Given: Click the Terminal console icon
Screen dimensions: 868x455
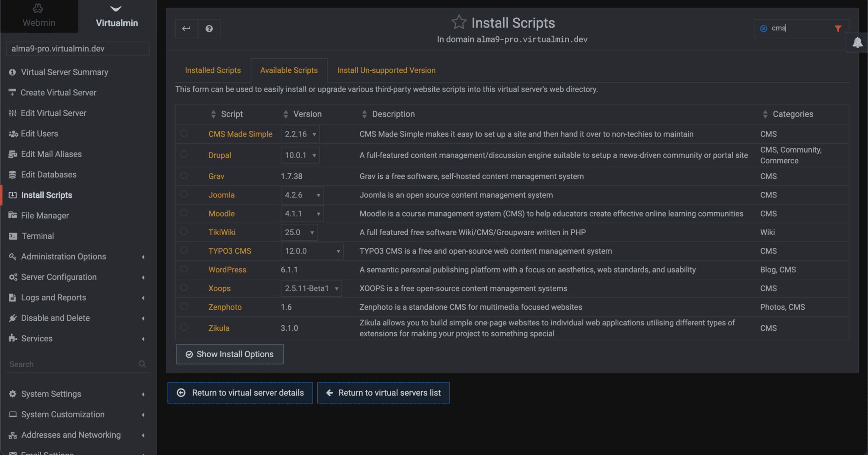Looking at the screenshot, I should (13, 236).
